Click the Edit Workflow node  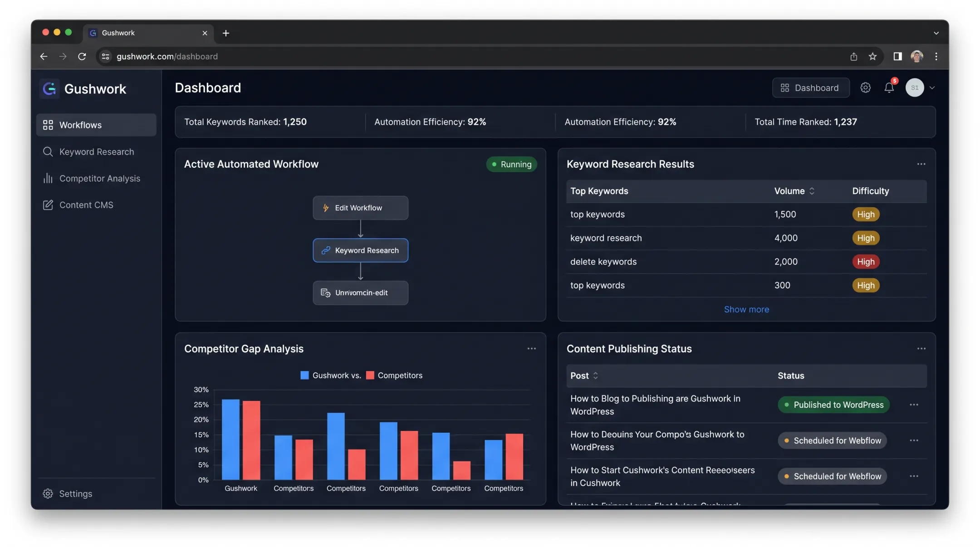pyautogui.click(x=360, y=208)
